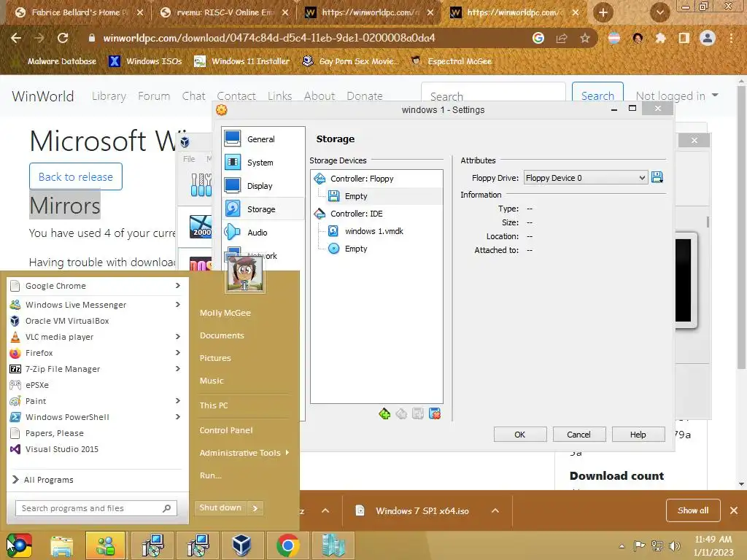Open the Floppy Drive dropdown

[x=586, y=178]
